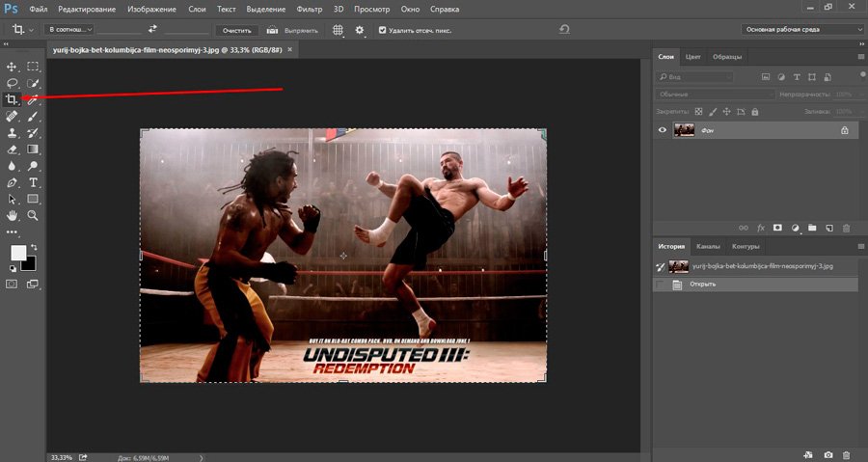Select the Crop tool in the toolbar

point(12,99)
